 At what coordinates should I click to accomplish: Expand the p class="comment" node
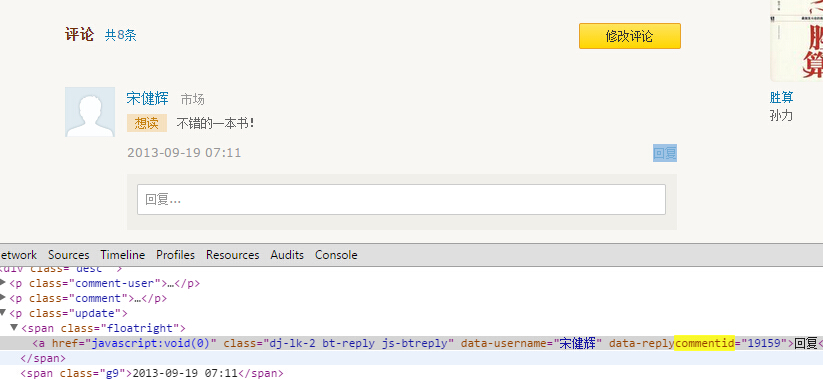click(3, 298)
